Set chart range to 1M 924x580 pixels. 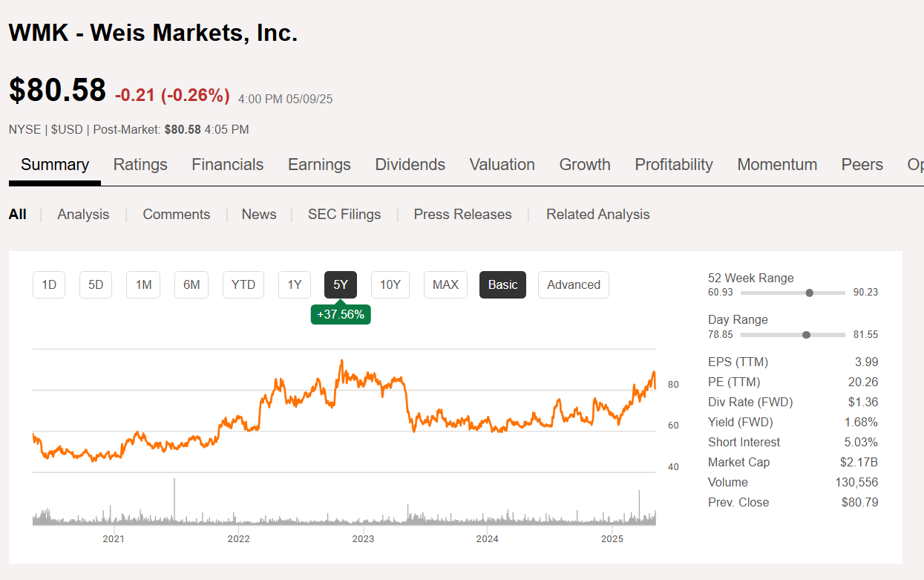tap(143, 284)
